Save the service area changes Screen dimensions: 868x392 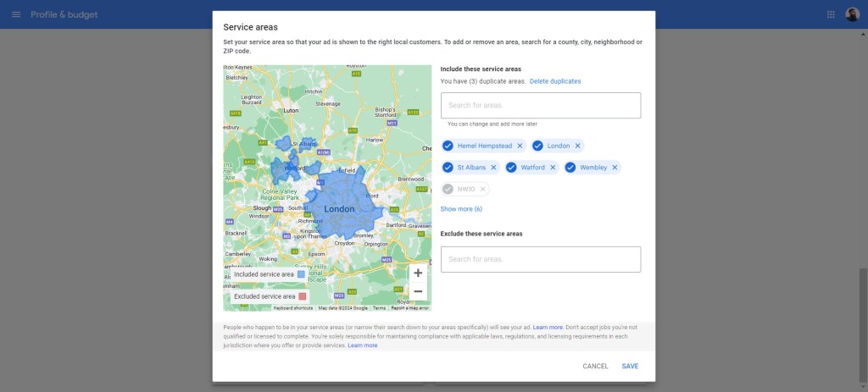(630, 367)
